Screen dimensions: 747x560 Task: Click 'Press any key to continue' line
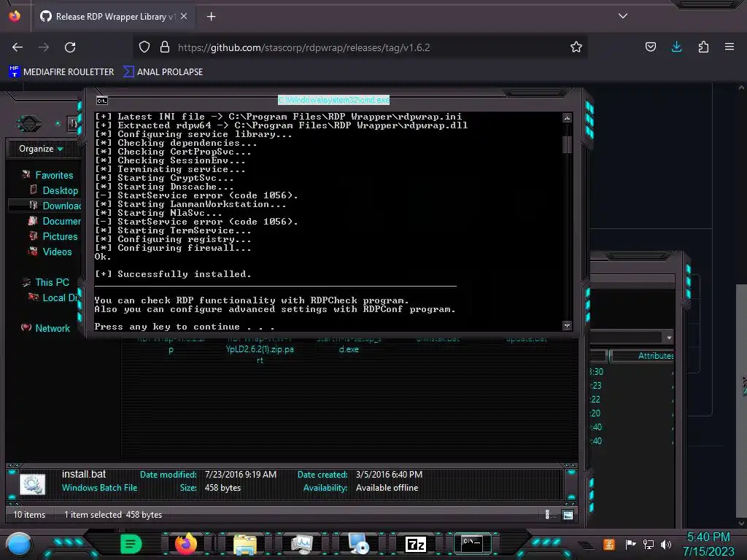point(184,326)
